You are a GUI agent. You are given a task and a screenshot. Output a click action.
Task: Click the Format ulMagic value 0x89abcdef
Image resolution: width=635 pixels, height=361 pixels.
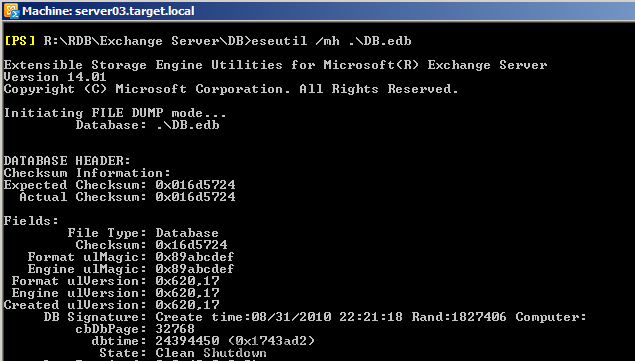[x=195, y=257]
